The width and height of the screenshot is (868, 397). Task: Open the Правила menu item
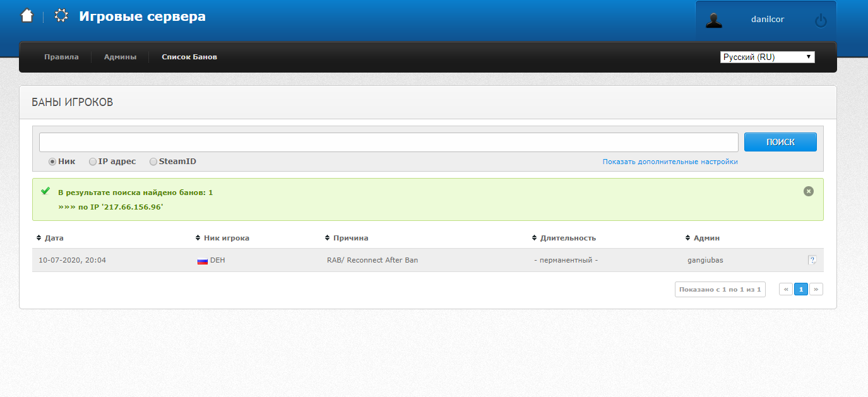[x=61, y=57]
